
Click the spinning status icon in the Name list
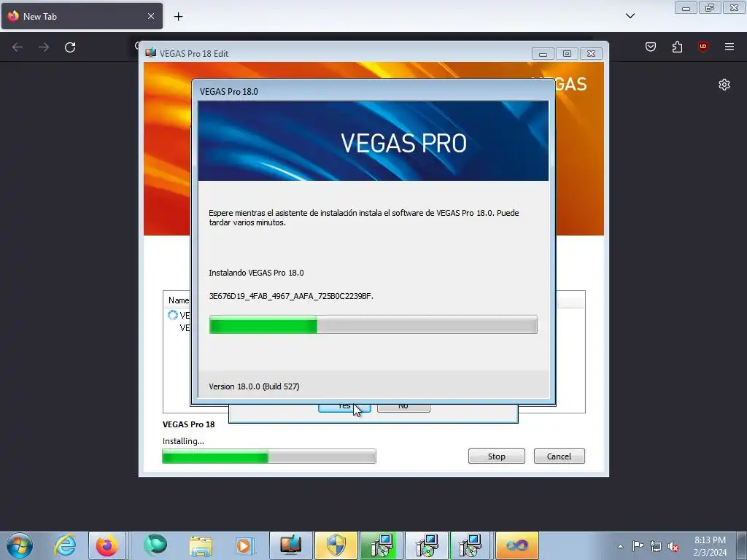coord(172,315)
